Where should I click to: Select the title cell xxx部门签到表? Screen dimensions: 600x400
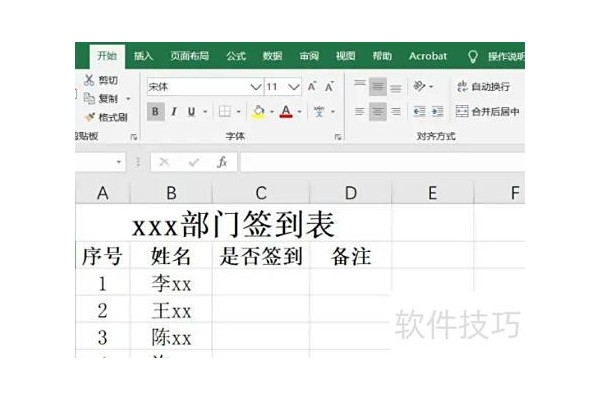(x=233, y=224)
